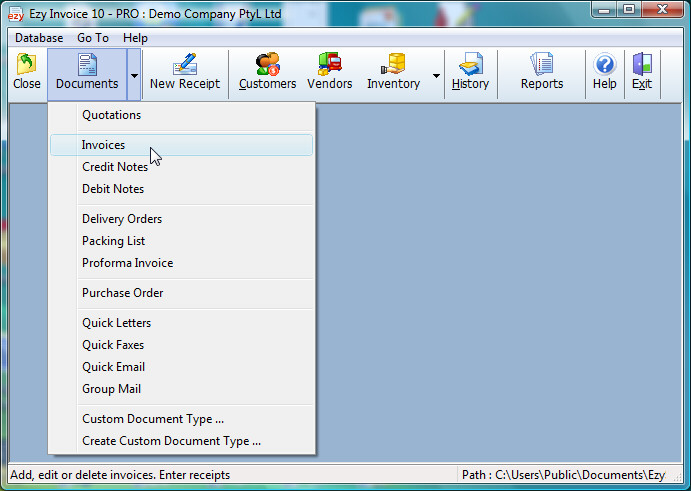
Task: Create a New Receipt from the toolbar
Action: (185, 64)
